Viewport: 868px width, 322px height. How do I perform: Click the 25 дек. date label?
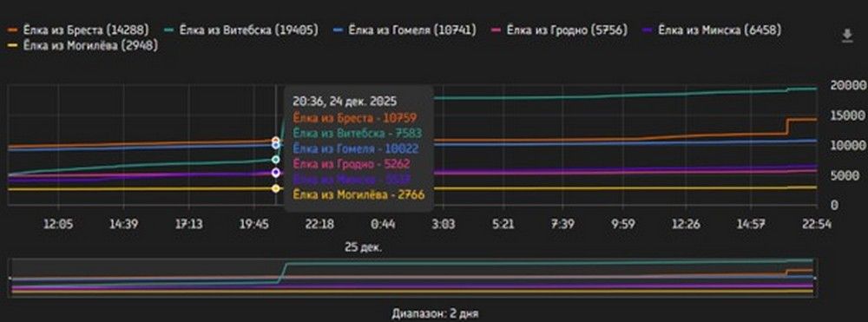pyautogui.click(x=363, y=246)
